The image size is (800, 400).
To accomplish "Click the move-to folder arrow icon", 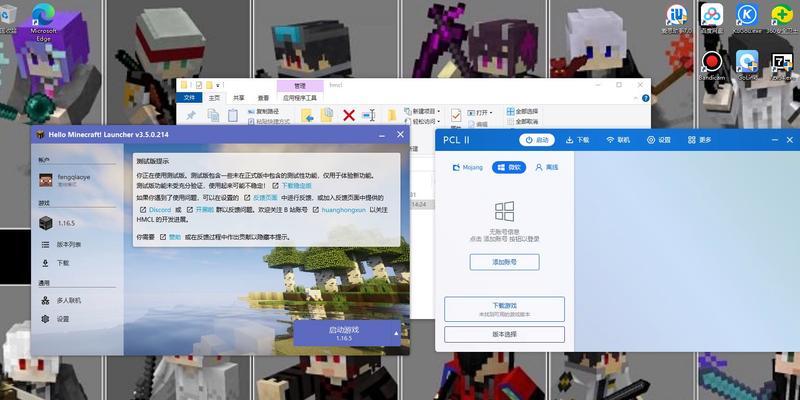I will (307, 116).
